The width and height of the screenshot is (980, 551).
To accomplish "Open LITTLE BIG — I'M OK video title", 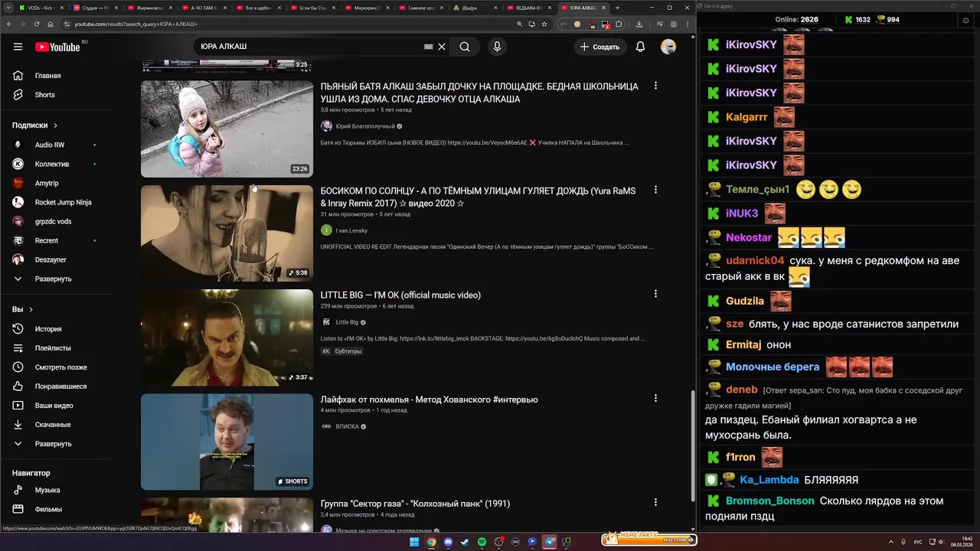I will point(400,295).
